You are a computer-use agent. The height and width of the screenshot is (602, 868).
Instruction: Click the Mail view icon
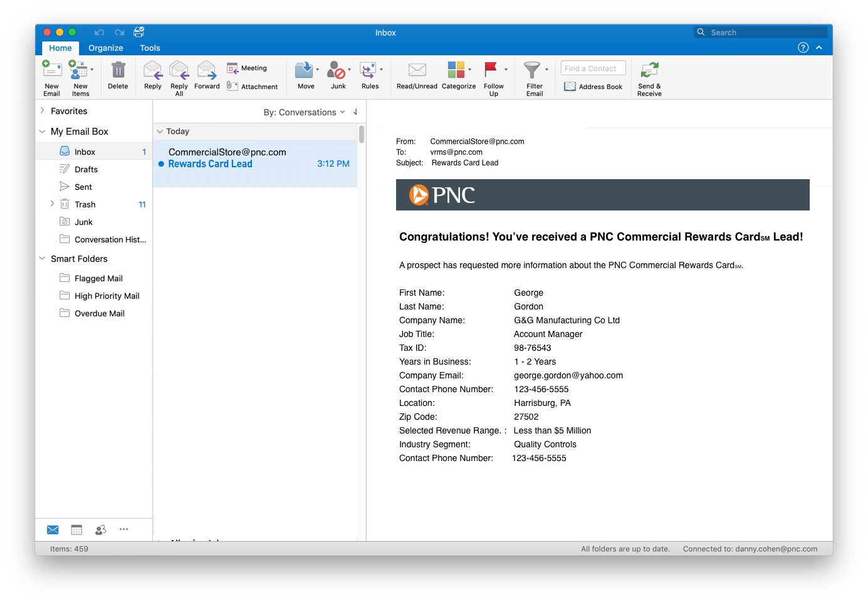point(53,530)
